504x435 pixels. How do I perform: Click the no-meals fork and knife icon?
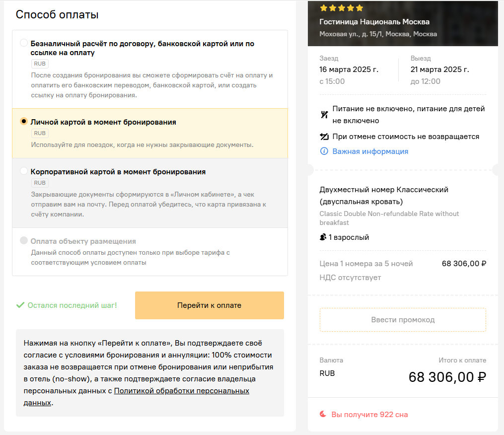(x=324, y=114)
